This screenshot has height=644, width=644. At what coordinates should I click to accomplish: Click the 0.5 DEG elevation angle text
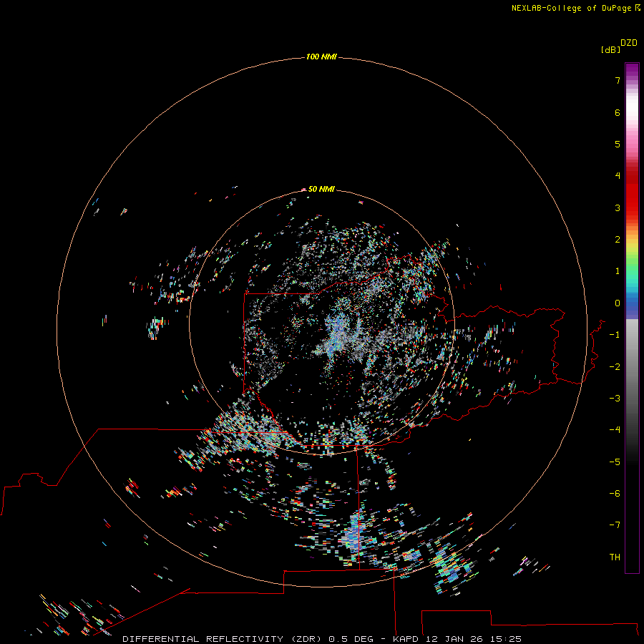(x=351, y=639)
